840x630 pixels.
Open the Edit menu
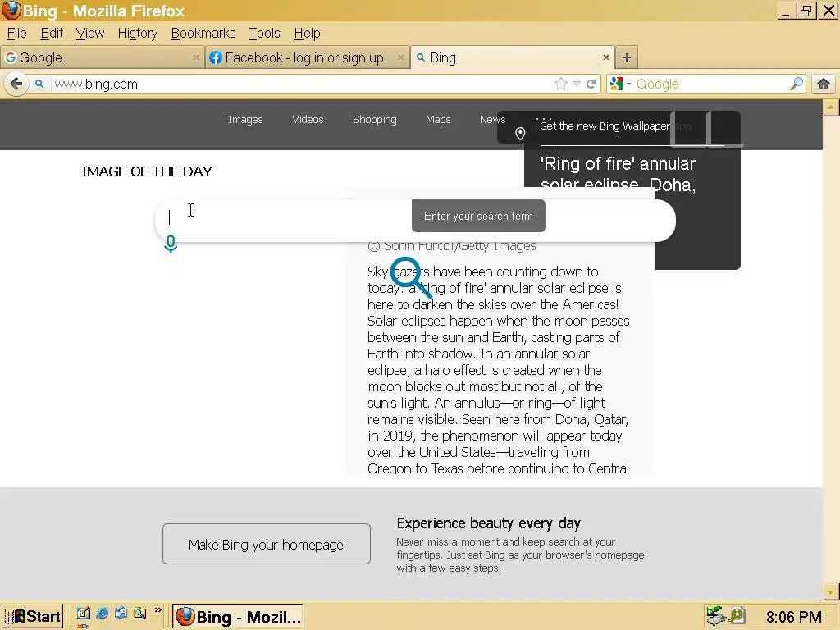(x=52, y=33)
